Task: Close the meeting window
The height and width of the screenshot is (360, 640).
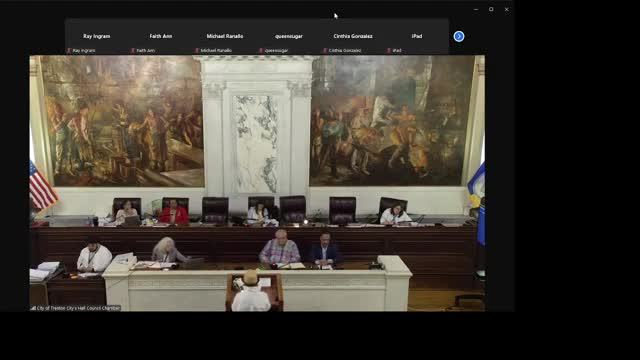Action: tap(507, 9)
